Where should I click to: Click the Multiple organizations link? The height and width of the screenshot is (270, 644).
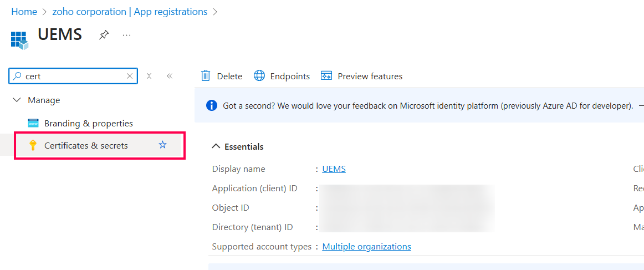366,247
